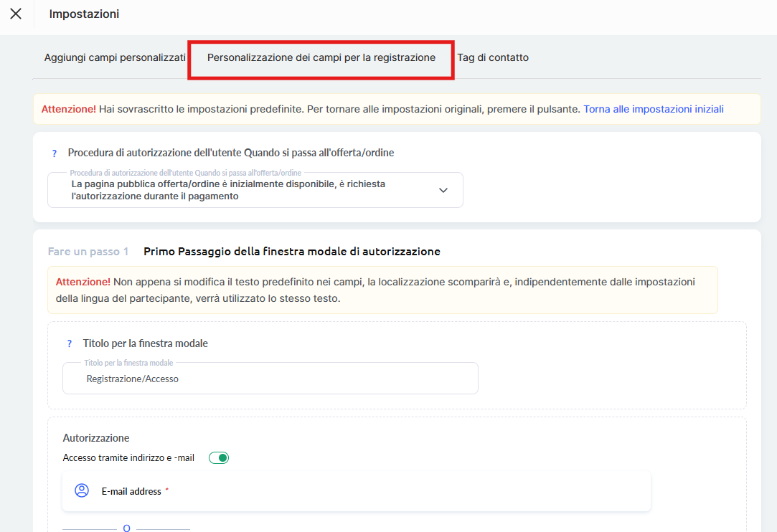777x532 pixels.
Task: Follow the Torna alle impostazioni iniziali link
Action: (x=653, y=110)
